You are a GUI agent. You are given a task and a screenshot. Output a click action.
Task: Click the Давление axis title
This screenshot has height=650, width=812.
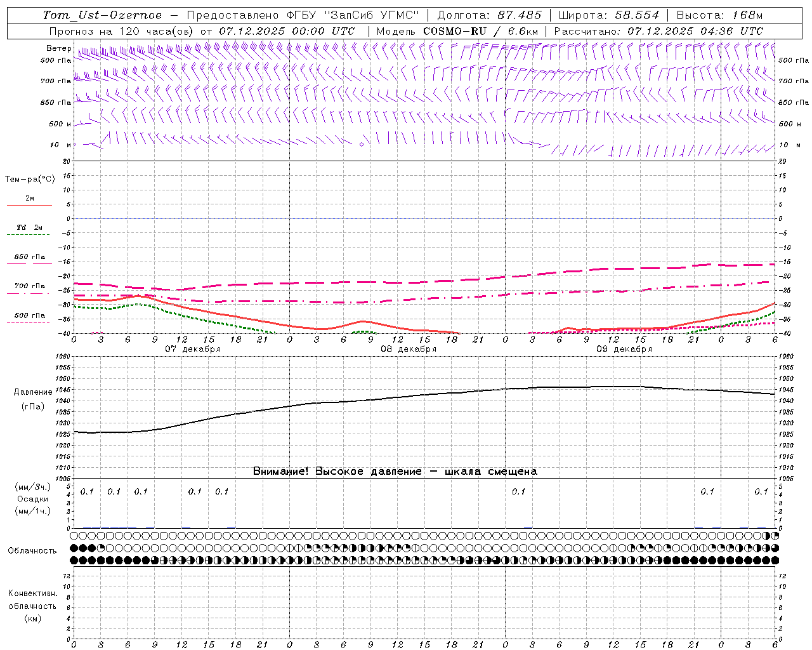(33, 392)
